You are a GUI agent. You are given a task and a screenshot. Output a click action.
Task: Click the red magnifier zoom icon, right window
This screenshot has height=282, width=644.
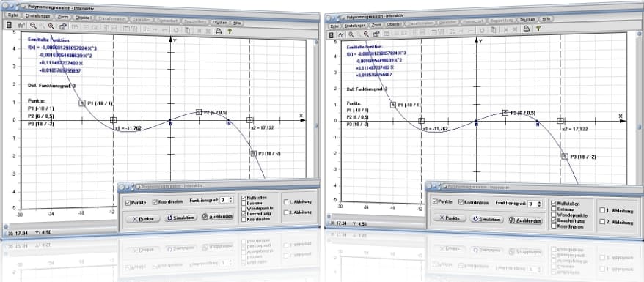click(366, 34)
